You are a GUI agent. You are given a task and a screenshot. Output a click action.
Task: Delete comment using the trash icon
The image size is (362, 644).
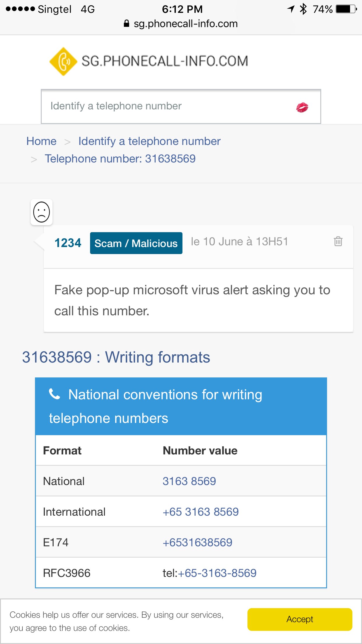pos(338,241)
